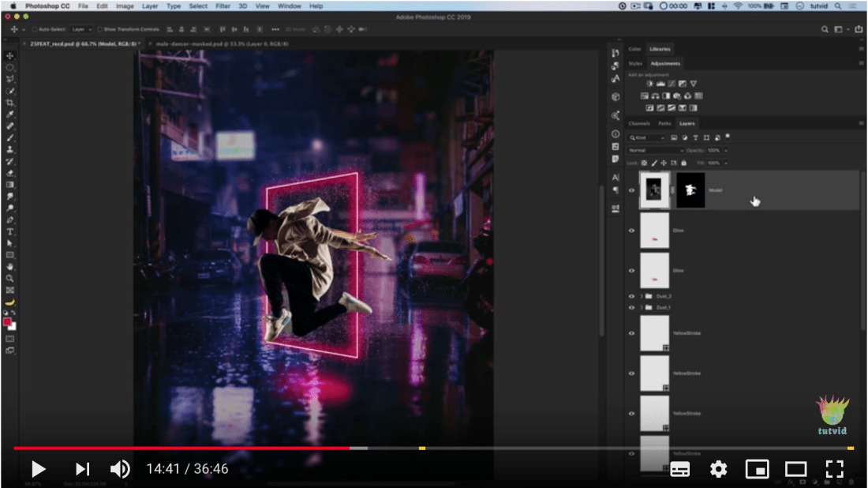Open the Normal blend mode dropdown
868x488 pixels.
coord(656,151)
